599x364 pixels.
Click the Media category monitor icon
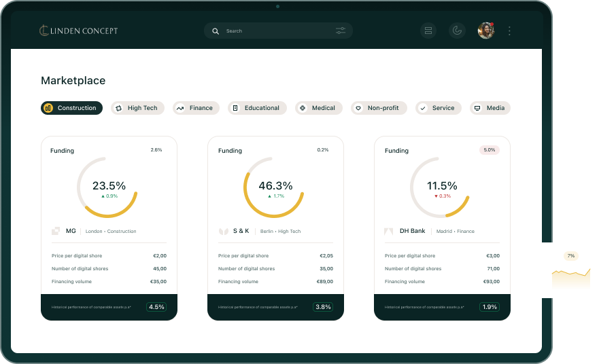[x=477, y=108]
